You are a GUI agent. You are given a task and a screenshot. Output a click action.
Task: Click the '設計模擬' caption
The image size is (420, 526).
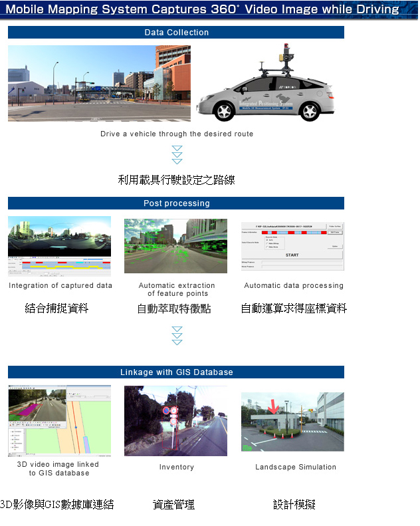[294, 505]
